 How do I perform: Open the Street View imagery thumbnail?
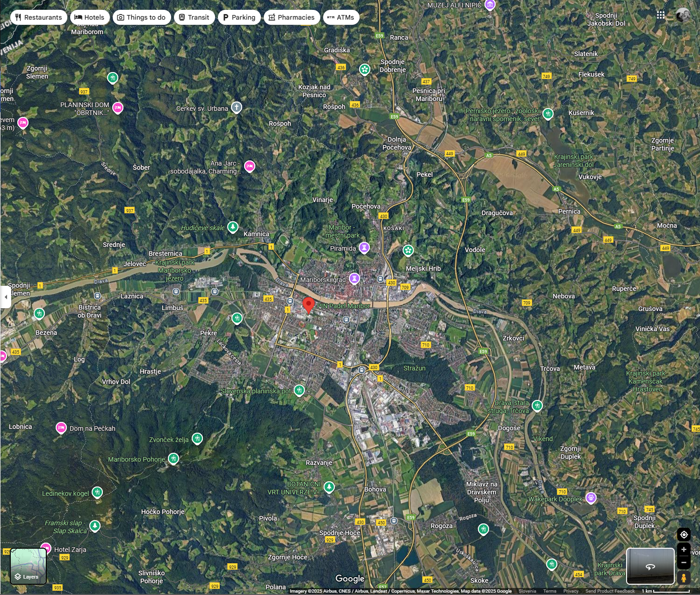pyautogui.click(x=650, y=566)
